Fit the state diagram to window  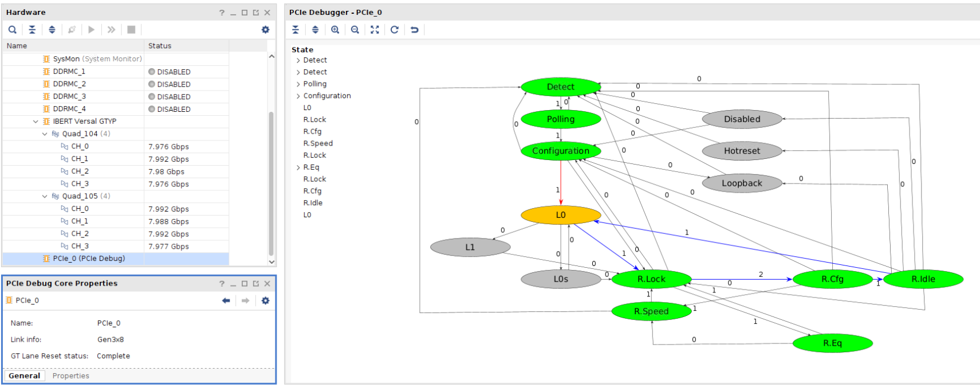(x=375, y=30)
